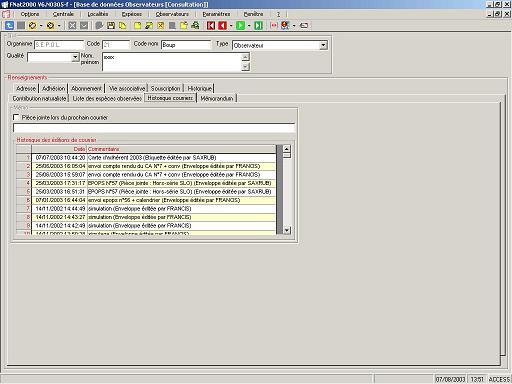Screen dimensions: 512x384
Task: Click the red previous-record arrow icon
Action: pos(222,25)
